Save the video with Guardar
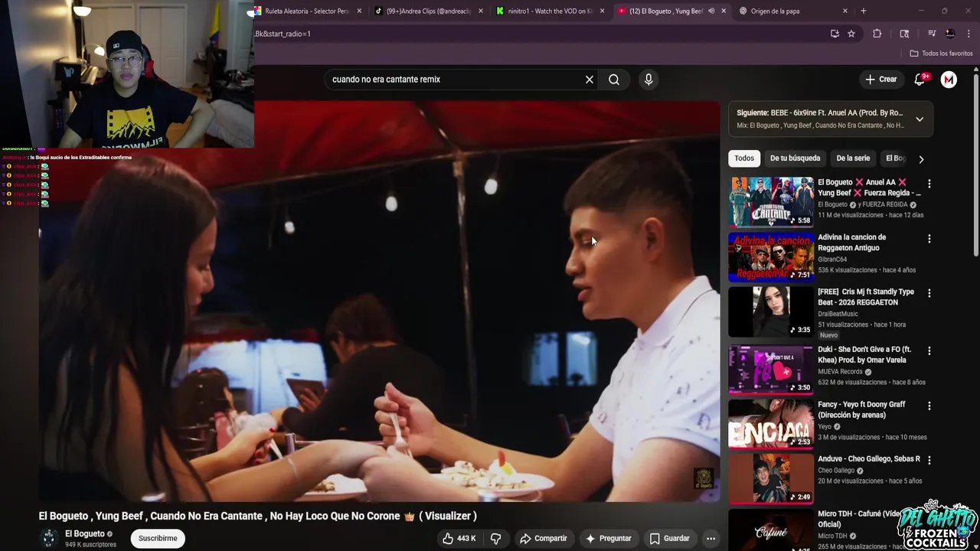Screen dimensions: 980x551 (670, 539)
